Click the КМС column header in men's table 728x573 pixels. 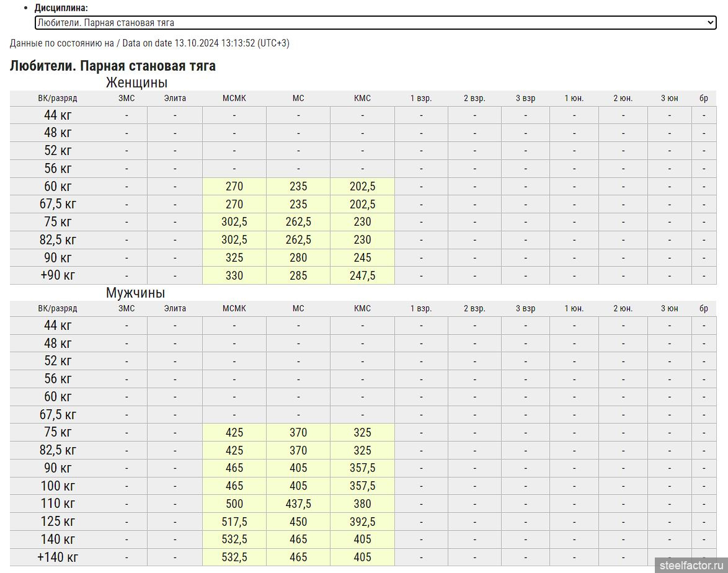[362, 308]
